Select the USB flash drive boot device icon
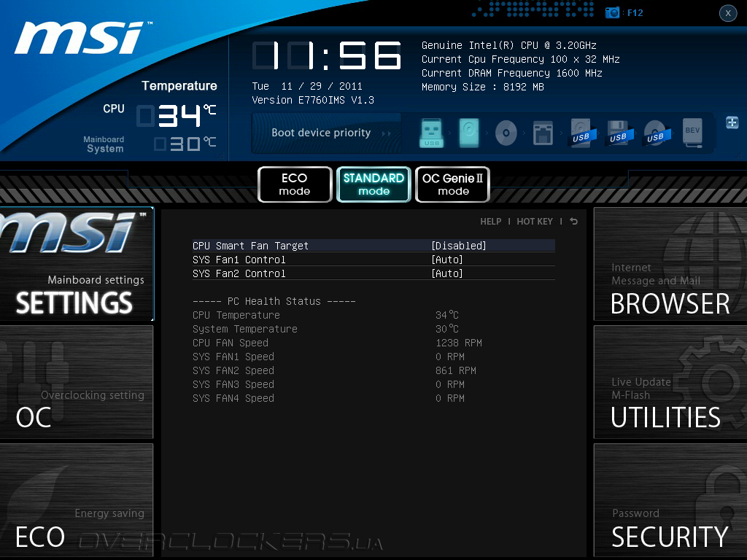 pos(432,133)
